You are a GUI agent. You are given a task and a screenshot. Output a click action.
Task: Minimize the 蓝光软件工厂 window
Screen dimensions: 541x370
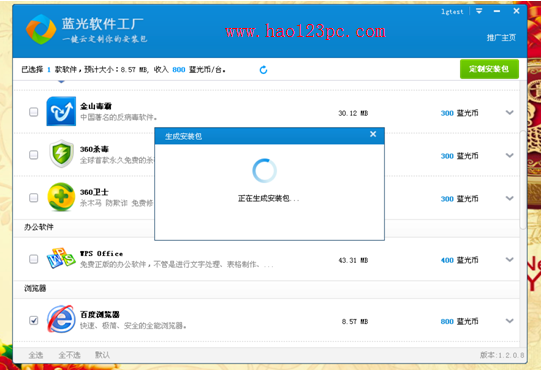click(x=497, y=11)
